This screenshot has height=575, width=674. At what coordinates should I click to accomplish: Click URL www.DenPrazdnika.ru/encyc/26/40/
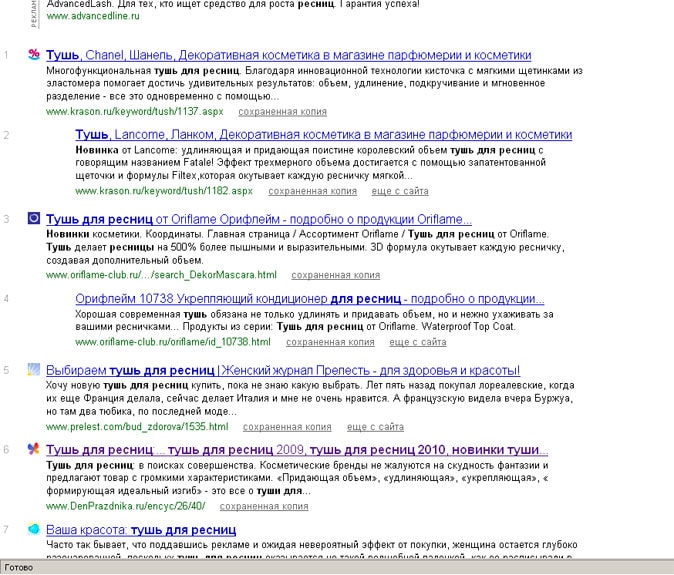(126, 506)
